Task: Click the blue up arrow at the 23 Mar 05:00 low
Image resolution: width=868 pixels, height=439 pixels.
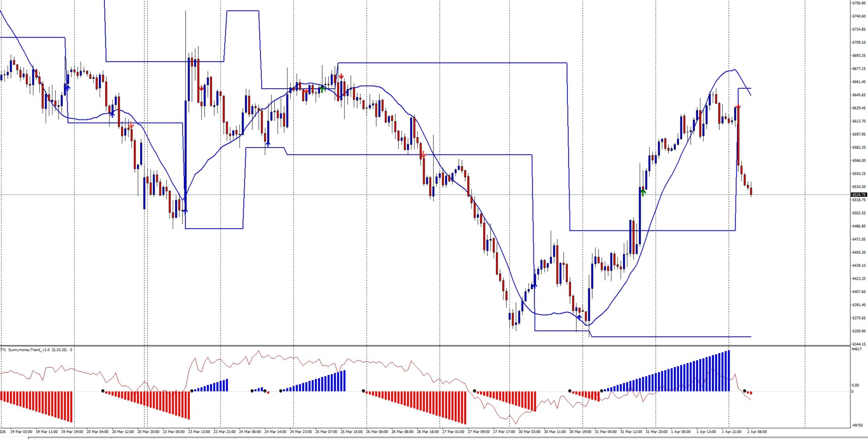Action: coord(184,210)
